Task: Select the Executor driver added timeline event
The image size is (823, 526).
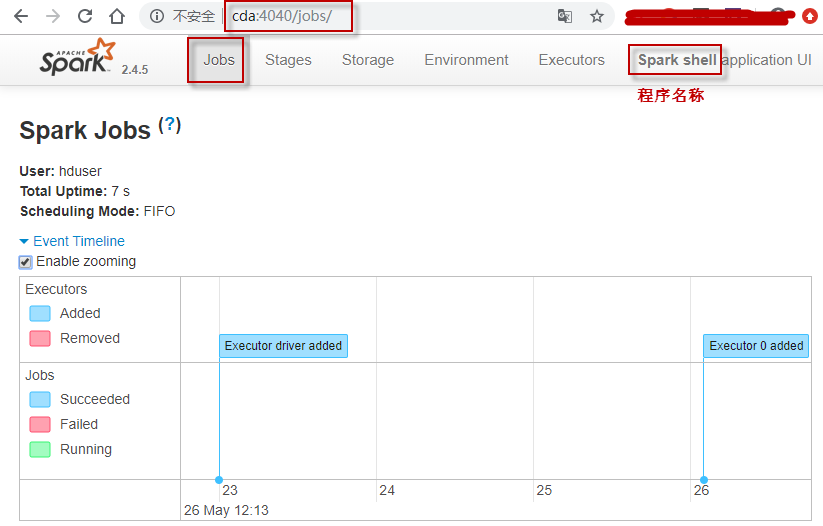Action: [x=283, y=346]
